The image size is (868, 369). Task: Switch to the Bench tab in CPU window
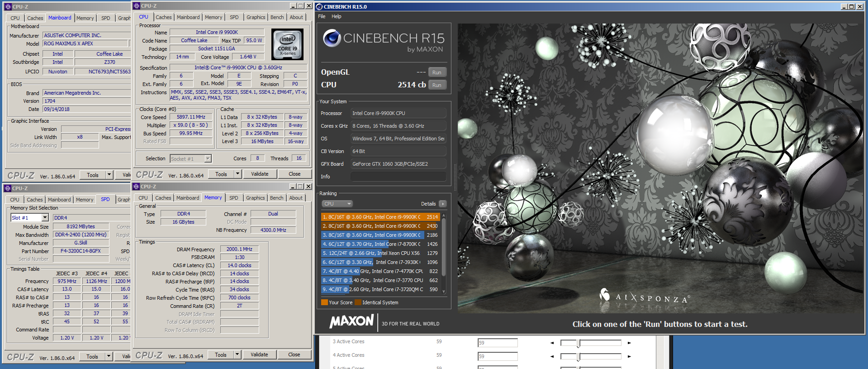point(277,17)
